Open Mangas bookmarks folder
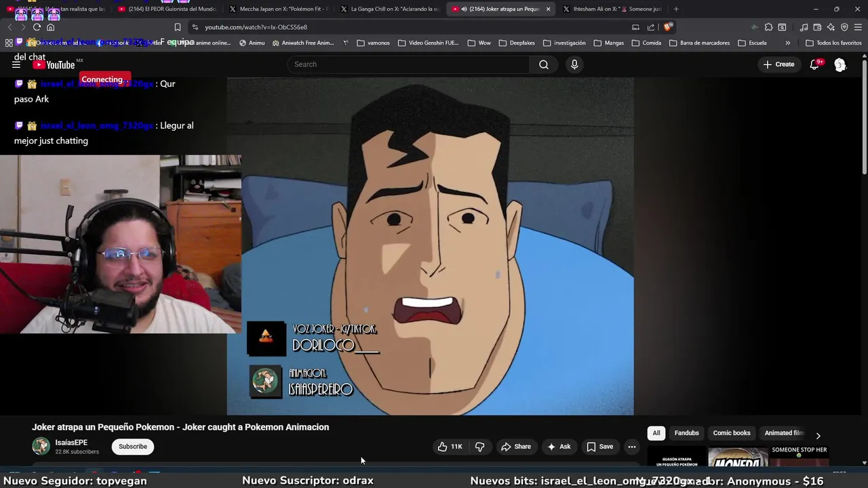868x488 pixels. [608, 43]
